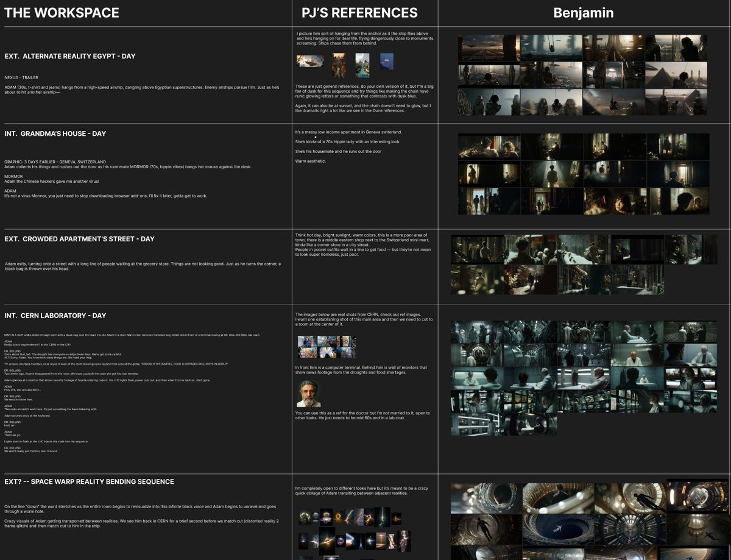
Task: Click the 'The images below are real shots' note
Action: click(x=364, y=319)
